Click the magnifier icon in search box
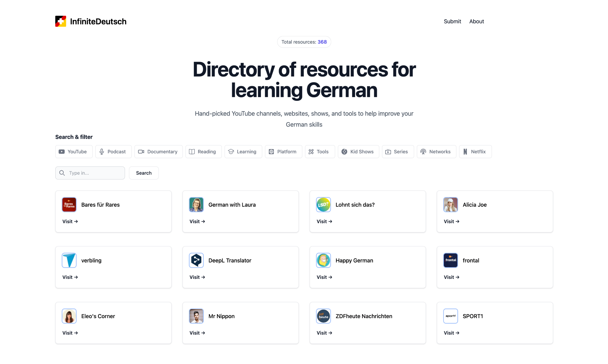This screenshot has height=364, width=608. click(62, 173)
